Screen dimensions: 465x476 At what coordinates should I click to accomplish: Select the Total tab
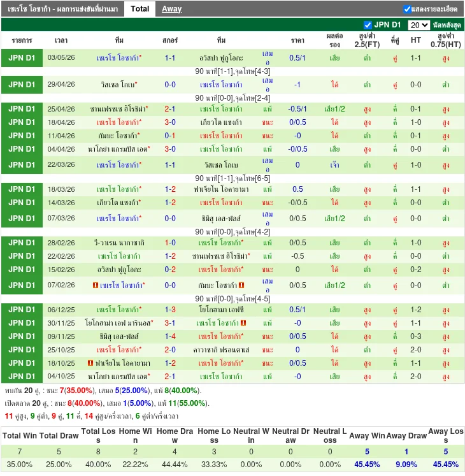[140, 9]
